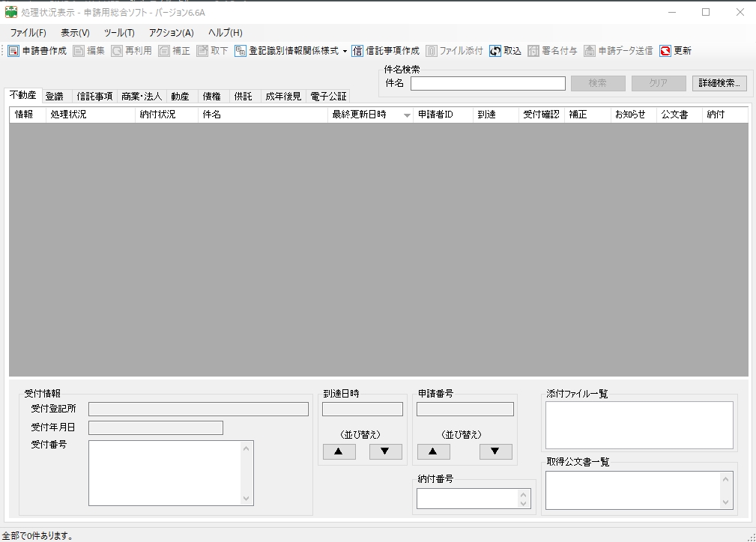Click the 再利用 toolbar icon
The height and width of the screenshot is (542, 756).
117,51
